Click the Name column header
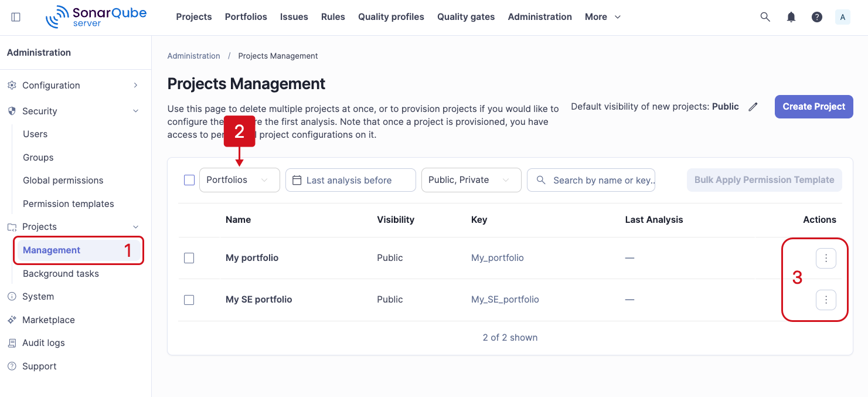Image resolution: width=868 pixels, height=397 pixels. [x=238, y=220]
